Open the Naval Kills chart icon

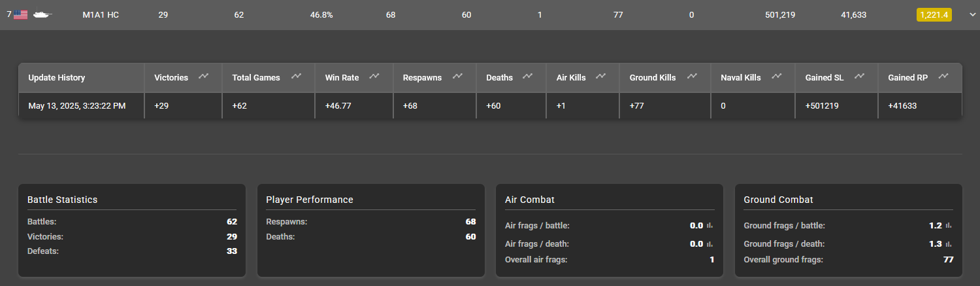click(776, 77)
